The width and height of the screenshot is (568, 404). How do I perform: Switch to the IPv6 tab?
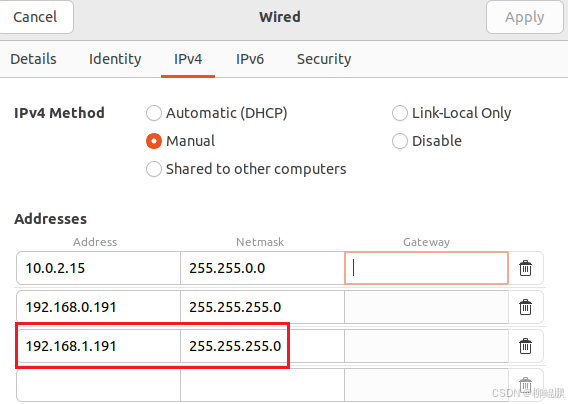pos(250,59)
